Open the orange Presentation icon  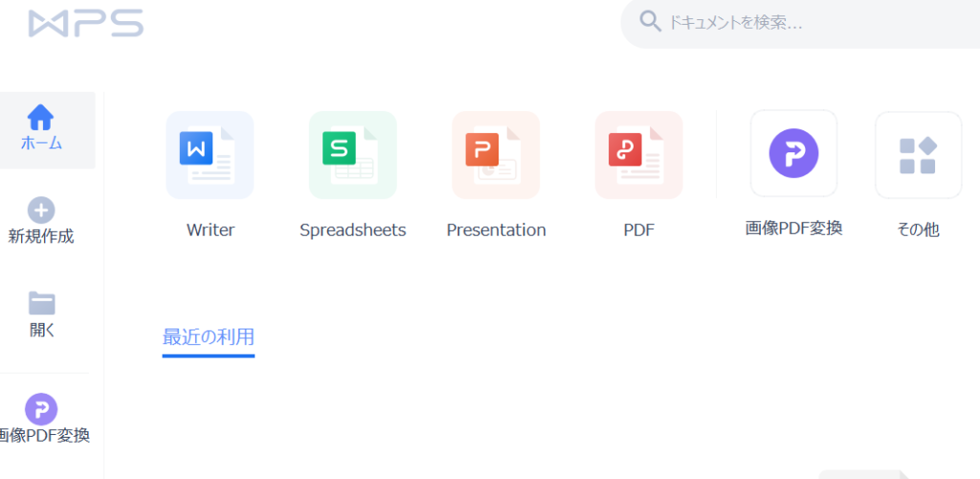[x=496, y=155]
